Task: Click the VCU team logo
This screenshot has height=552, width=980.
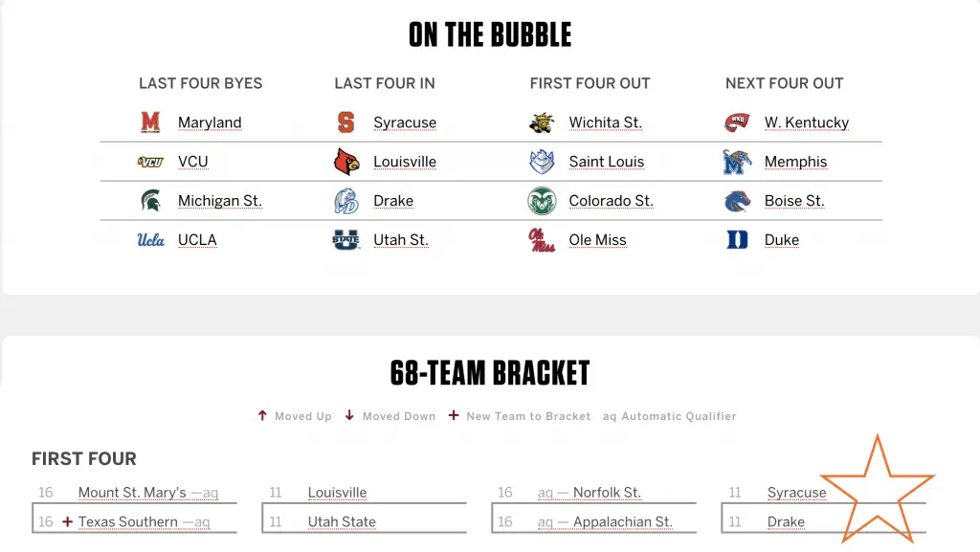Action: pos(150,162)
